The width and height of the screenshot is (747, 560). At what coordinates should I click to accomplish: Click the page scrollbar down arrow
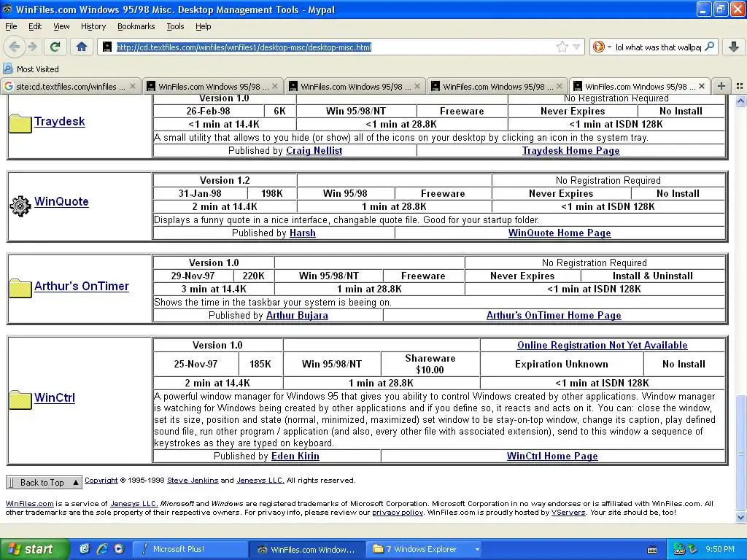click(740, 517)
